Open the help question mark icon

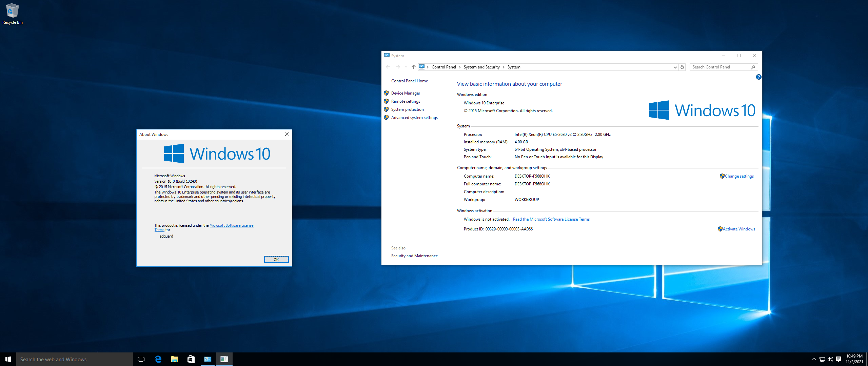point(759,77)
